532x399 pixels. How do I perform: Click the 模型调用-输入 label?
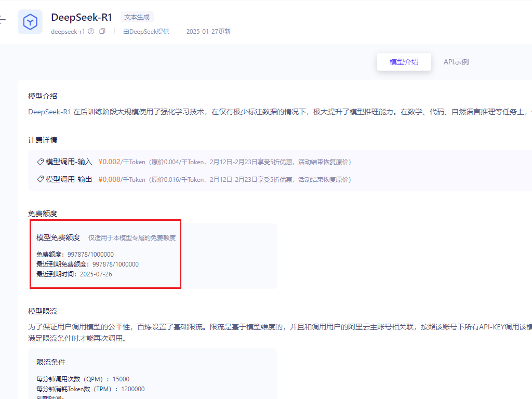tap(69, 162)
